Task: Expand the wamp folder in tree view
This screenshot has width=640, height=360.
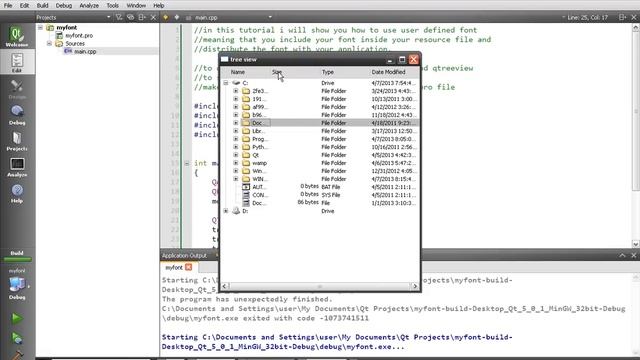Action: click(x=236, y=163)
